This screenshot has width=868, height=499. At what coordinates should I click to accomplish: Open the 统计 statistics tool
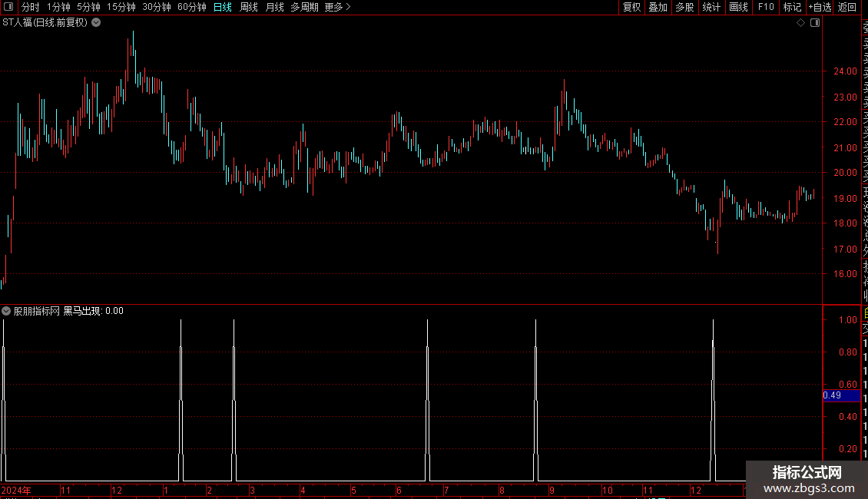click(x=711, y=7)
